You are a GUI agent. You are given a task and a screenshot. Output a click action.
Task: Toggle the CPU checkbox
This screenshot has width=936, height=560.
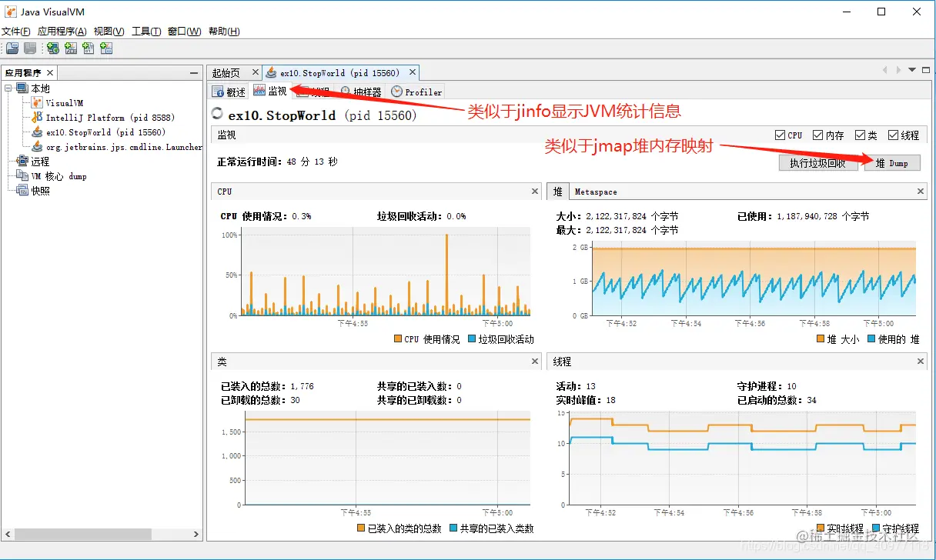point(781,135)
